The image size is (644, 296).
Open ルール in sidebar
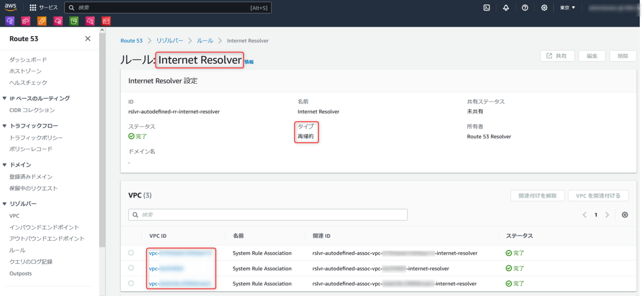click(x=17, y=250)
